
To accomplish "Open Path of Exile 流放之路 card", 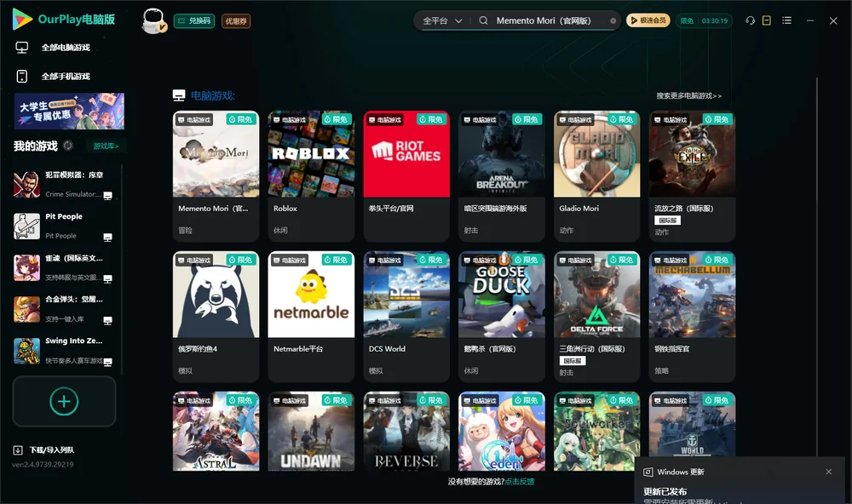I will pos(692,176).
